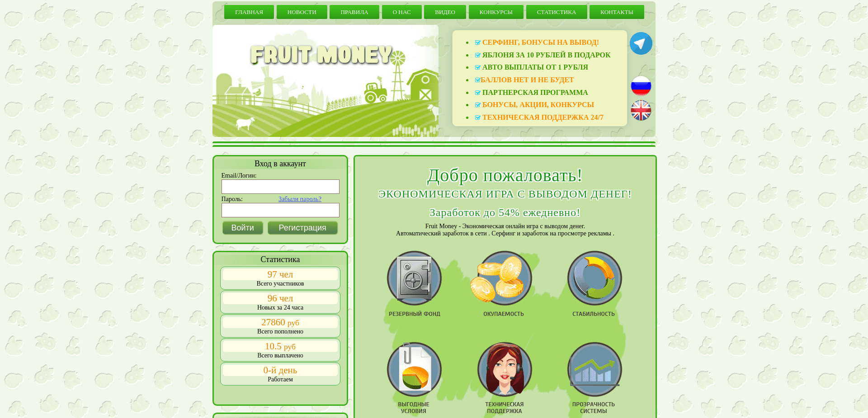The height and width of the screenshot is (418, 868).
Task: Click the pie chart icon for ВЫГОДНЫЕ УСЛОВИЯ
Action: (x=414, y=369)
